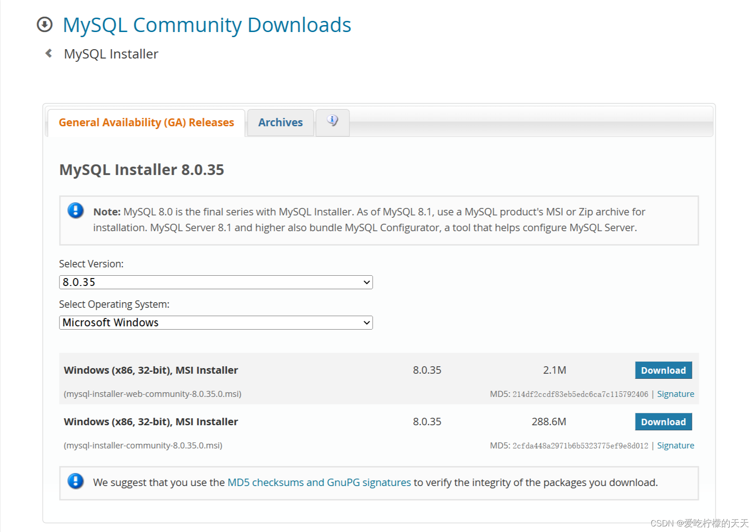Open the Select Version dropdown showing 8.0.35

pos(216,282)
